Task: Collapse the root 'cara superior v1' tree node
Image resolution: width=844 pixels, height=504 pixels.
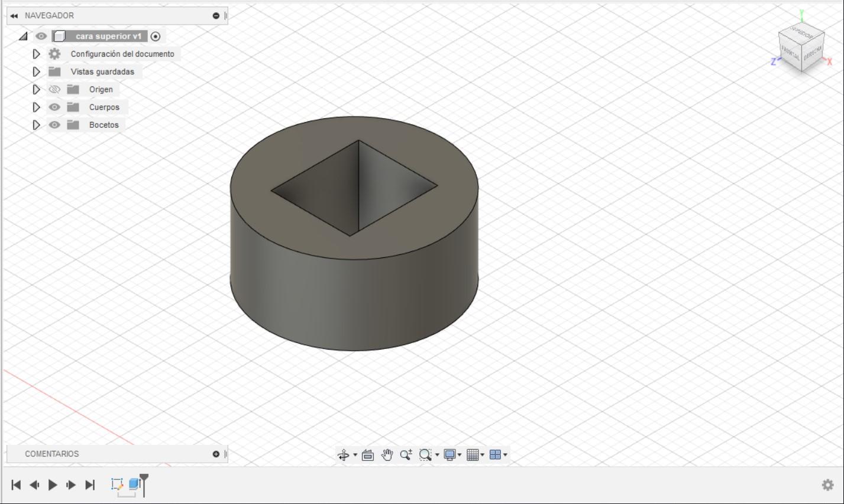Action: (23, 37)
